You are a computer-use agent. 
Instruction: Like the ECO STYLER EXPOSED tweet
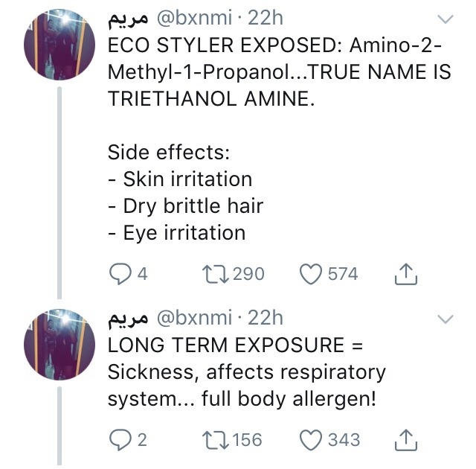[x=311, y=274]
